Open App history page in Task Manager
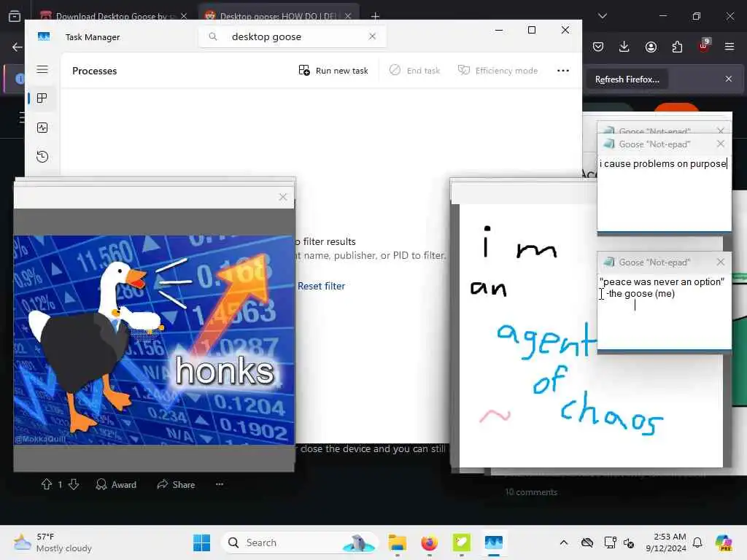Screen dimensions: 747x560 (x=42, y=156)
